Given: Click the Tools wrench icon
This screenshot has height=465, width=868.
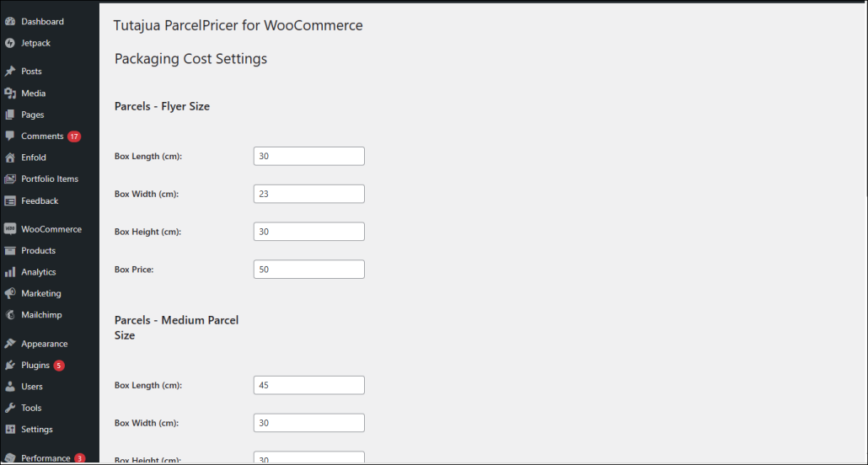Looking at the screenshot, I should tap(10, 408).
